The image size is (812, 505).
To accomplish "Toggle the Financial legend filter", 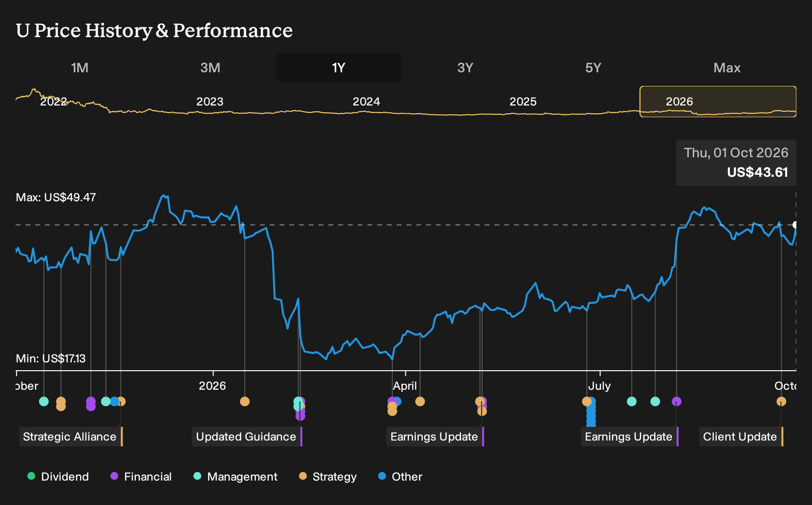I will tap(141, 477).
